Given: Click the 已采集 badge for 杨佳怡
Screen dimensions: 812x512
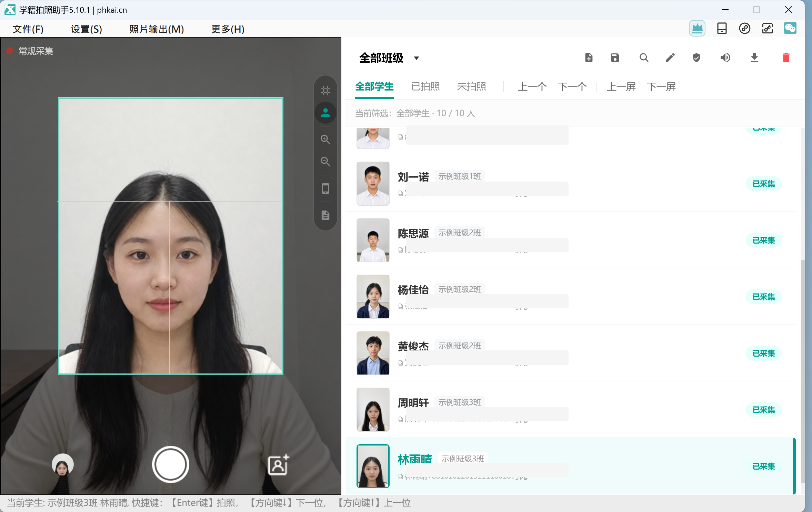Looking at the screenshot, I should coord(763,297).
